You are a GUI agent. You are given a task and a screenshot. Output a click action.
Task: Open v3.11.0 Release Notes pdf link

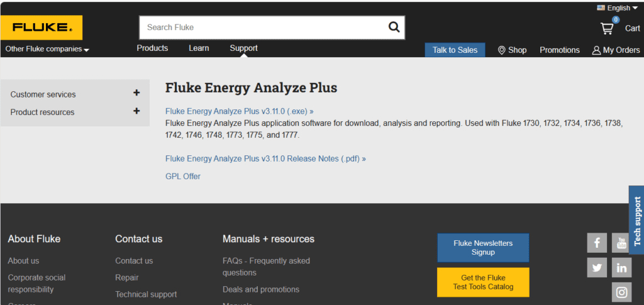coord(265,158)
